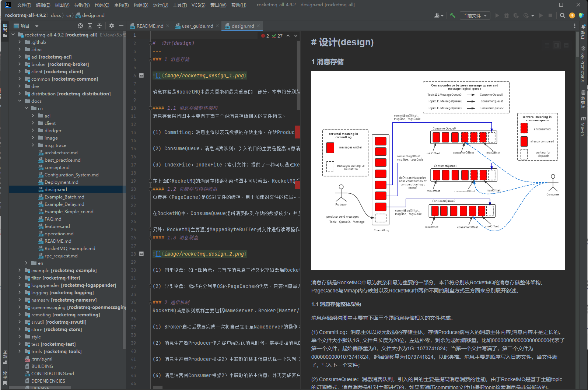Collapse the cn folder
This screenshot has width=588, height=390.
(27, 108)
